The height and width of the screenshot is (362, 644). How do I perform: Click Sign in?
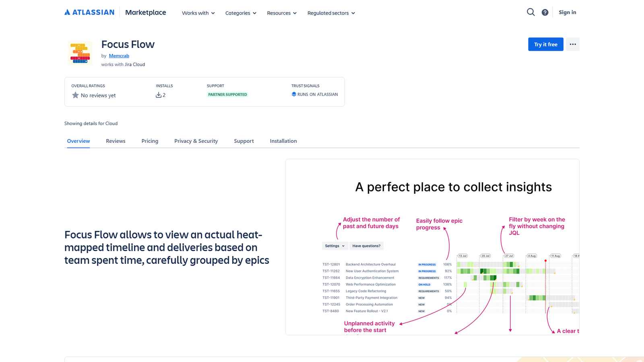567,12
